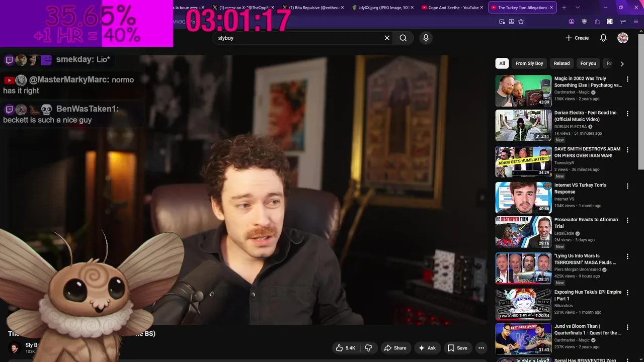
Task: Bookmark this page with the star icon
Action: [x=521, y=22]
